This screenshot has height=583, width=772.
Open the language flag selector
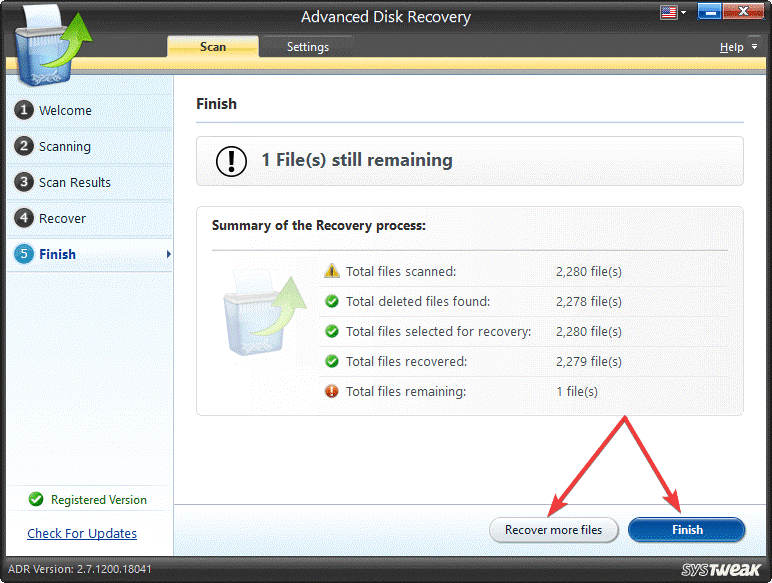673,12
